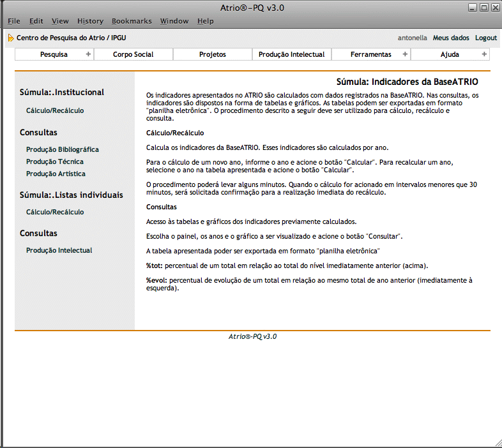Screen dimensions: 502x448
Task: Click the window resize grip at bottom-right corner
Action: 497,442
